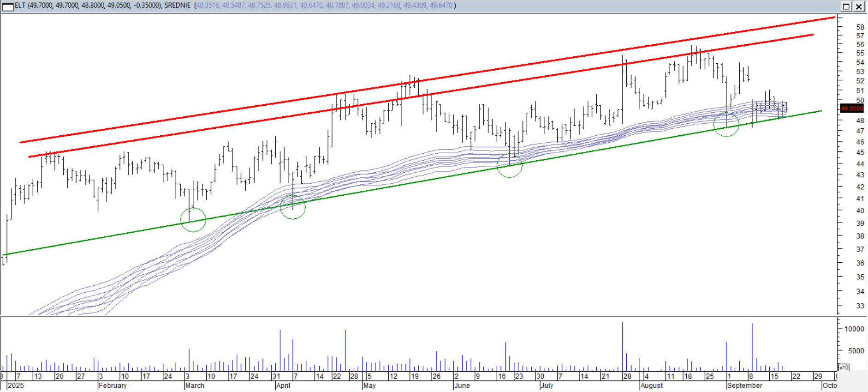Viewport: 868px width, 392px height.
Task: Click the 2025 year label on date axis
Action: pos(16,386)
